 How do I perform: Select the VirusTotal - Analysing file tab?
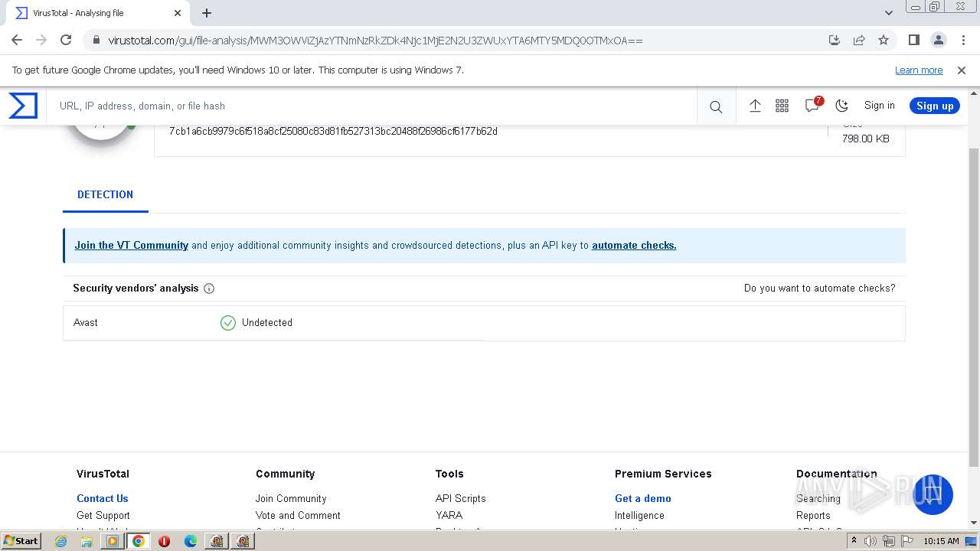(97, 13)
